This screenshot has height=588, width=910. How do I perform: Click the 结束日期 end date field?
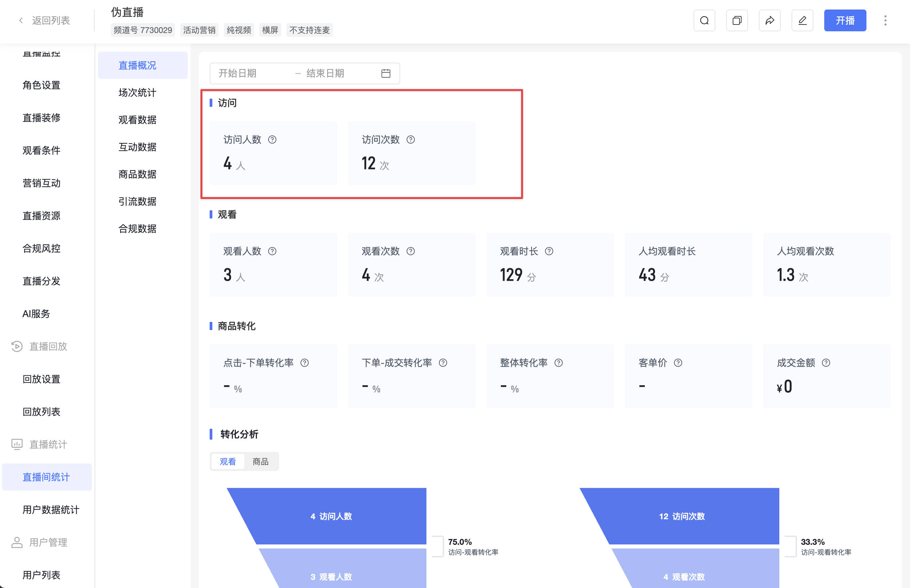click(340, 73)
